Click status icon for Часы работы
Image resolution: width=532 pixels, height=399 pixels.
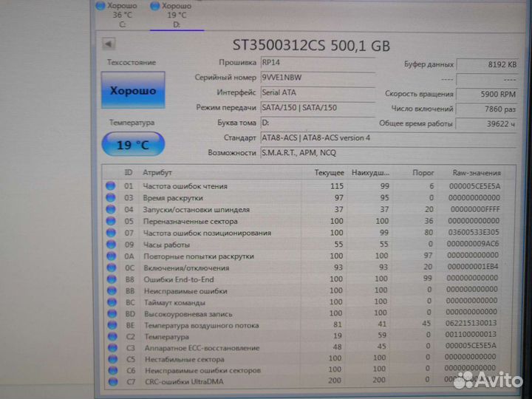(x=111, y=245)
